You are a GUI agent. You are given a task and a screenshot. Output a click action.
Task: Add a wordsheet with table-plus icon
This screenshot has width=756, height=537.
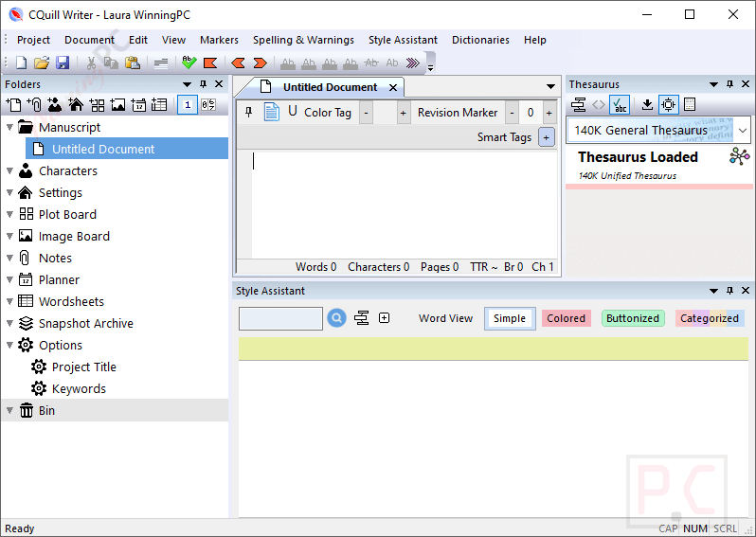click(x=159, y=104)
